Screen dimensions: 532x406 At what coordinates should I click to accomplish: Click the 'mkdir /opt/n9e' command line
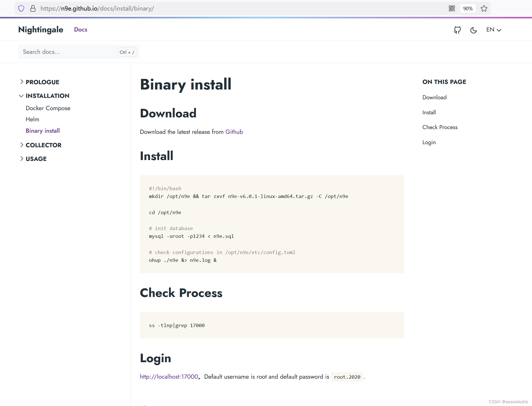(248, 196)
